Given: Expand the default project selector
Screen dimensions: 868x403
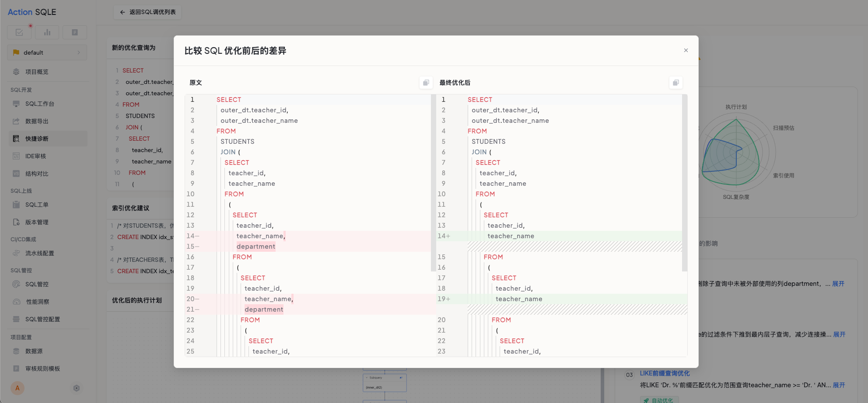Looking at the screenshot, I should (x=47, y=52).
